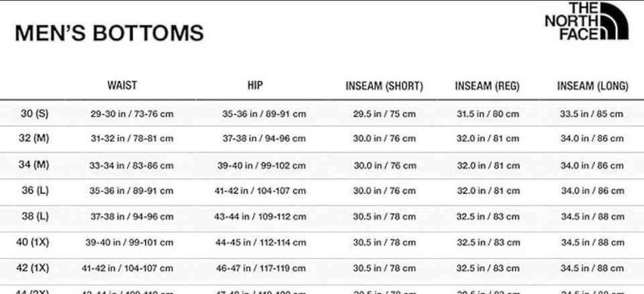Select the 40 (1X) size row label
Viewport: 644px width, 294px height.
pos(33,242)
